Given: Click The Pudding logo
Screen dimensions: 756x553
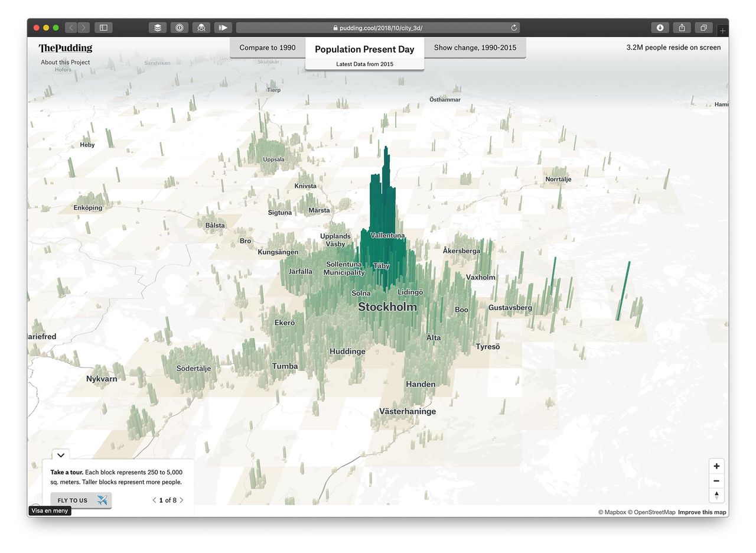Looking at the screenshot, I should pyautogui.click(x=66, y=48).
